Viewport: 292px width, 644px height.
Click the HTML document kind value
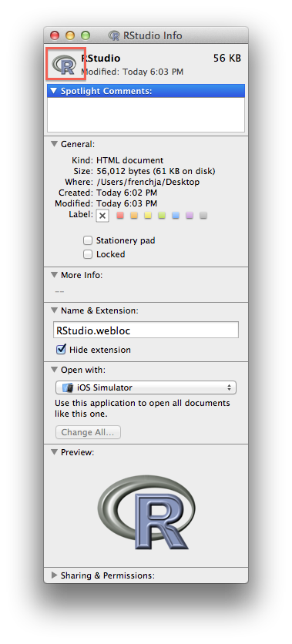[129, 160]
